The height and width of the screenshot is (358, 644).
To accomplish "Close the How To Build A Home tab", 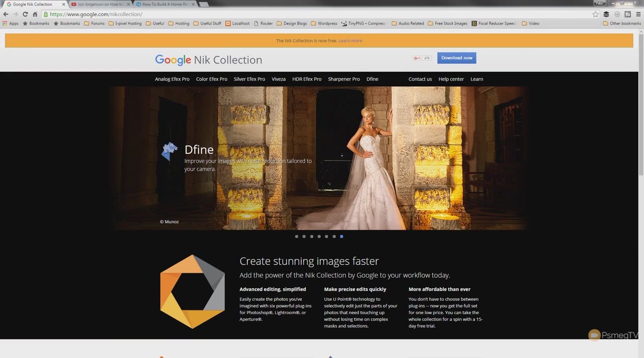I will [193, 4].
